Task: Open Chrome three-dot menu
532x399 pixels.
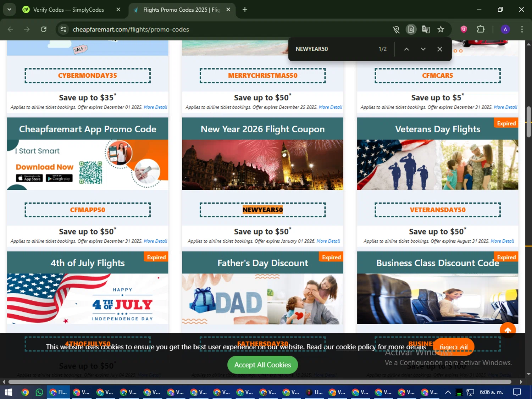Action: (x=522, y=29)
